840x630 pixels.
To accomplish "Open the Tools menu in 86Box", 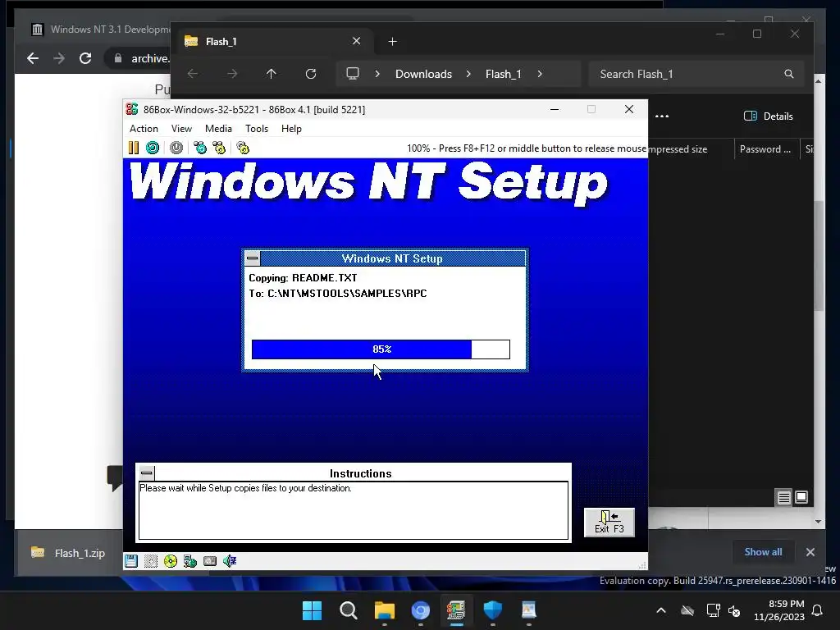I will coord(257,129).
